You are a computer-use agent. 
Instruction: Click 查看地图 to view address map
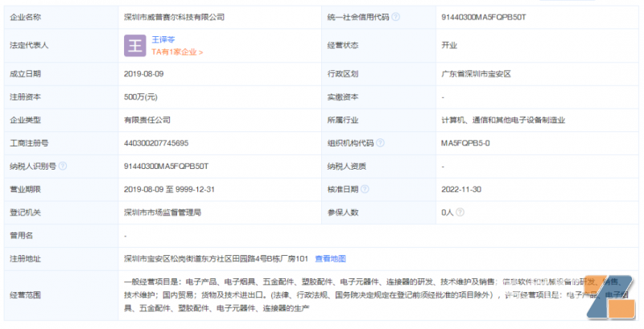(330, 258)
